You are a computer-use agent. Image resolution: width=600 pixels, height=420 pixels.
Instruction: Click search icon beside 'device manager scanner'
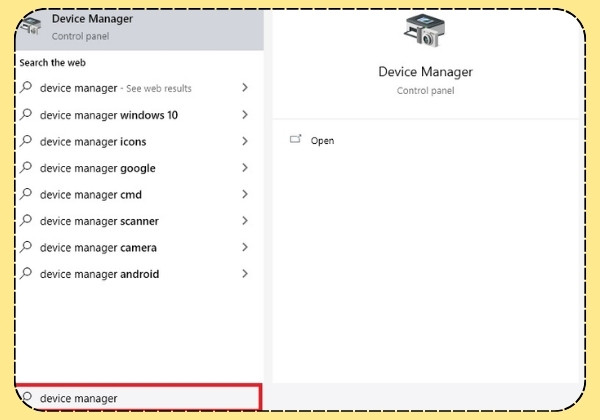(26, 220)
